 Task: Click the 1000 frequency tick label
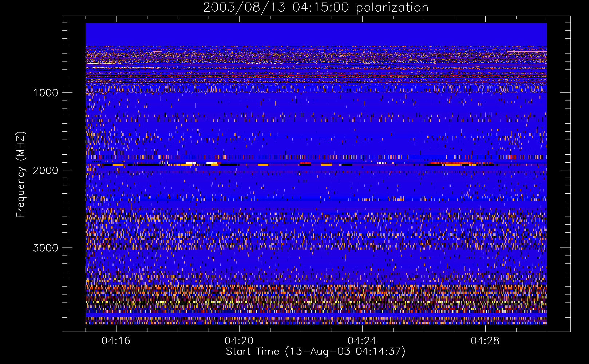pos(46,93)
